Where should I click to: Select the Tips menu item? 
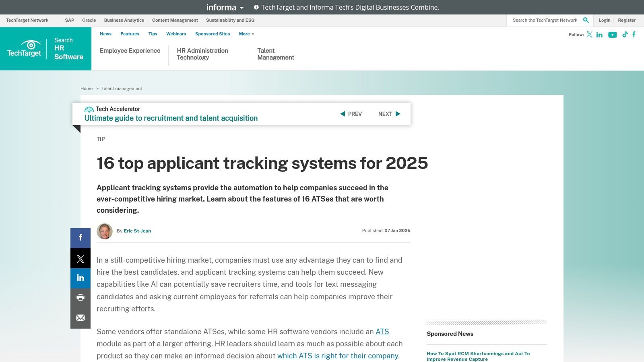(x=153, y=34)
